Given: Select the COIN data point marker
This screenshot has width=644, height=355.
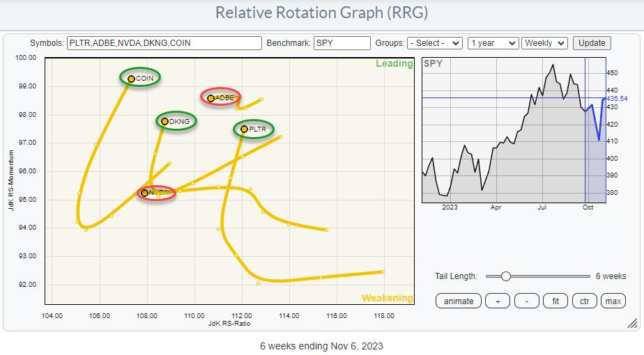Looking at the screenshot, I should pyautogui.click(x=131, y=79).
